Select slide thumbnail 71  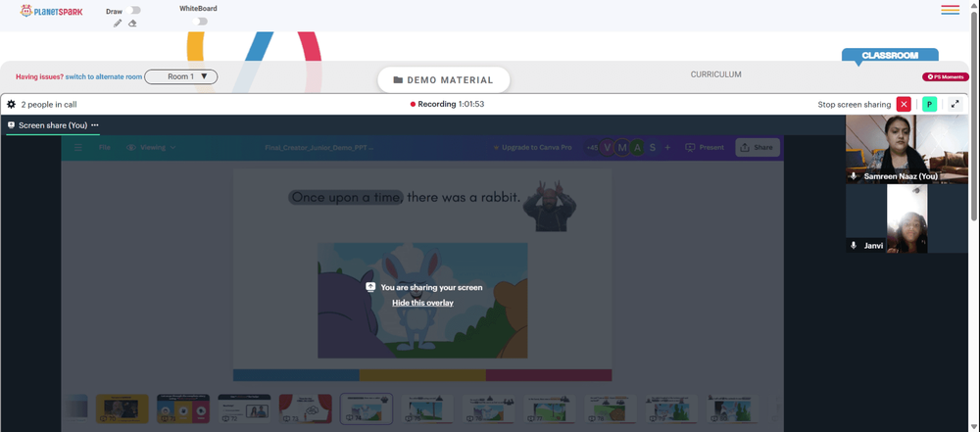[x=183, y=408]
